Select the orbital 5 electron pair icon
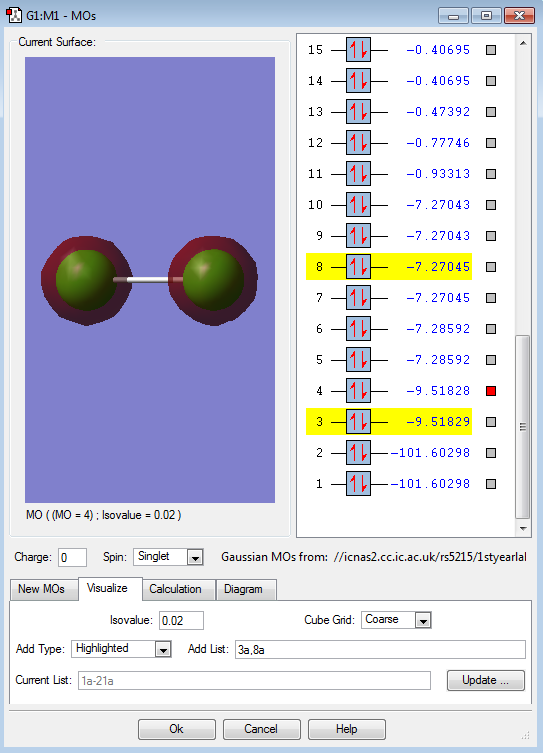The image size is (543, 753). pos(358,360)
